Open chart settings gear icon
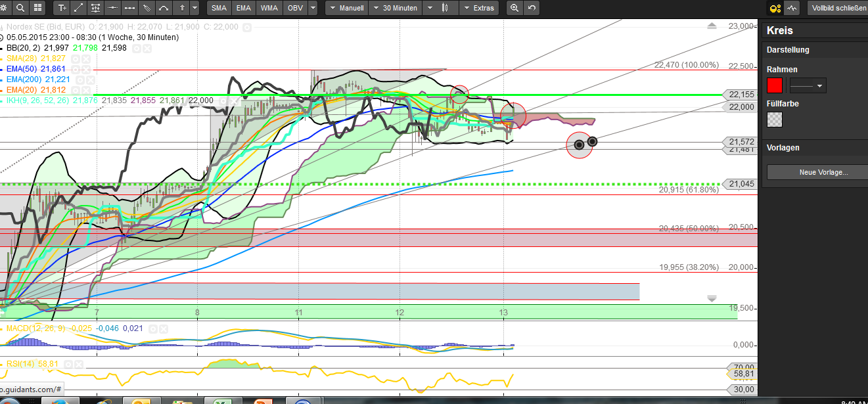The width and height of the screenshot is (868, 404). pos(5,8)
